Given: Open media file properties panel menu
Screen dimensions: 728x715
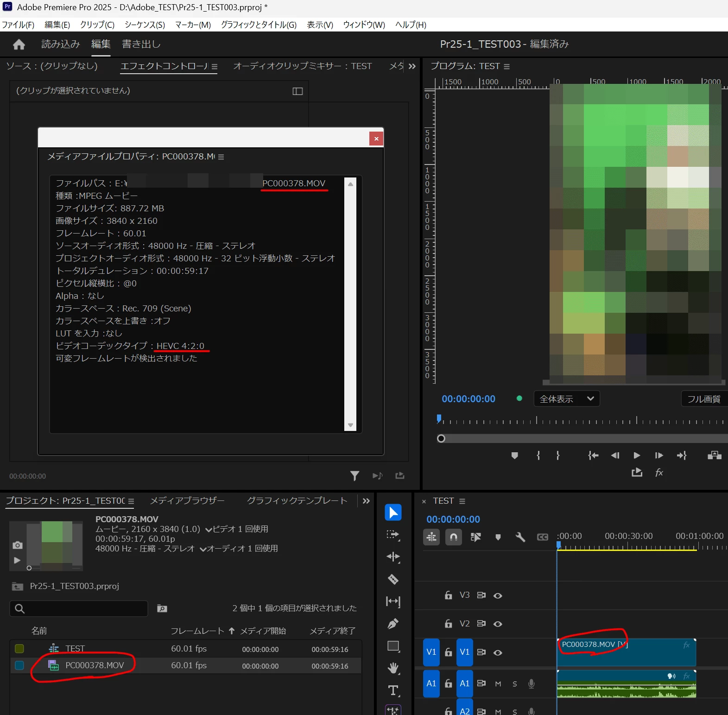Looking at the screenshot, I should 221,157.
